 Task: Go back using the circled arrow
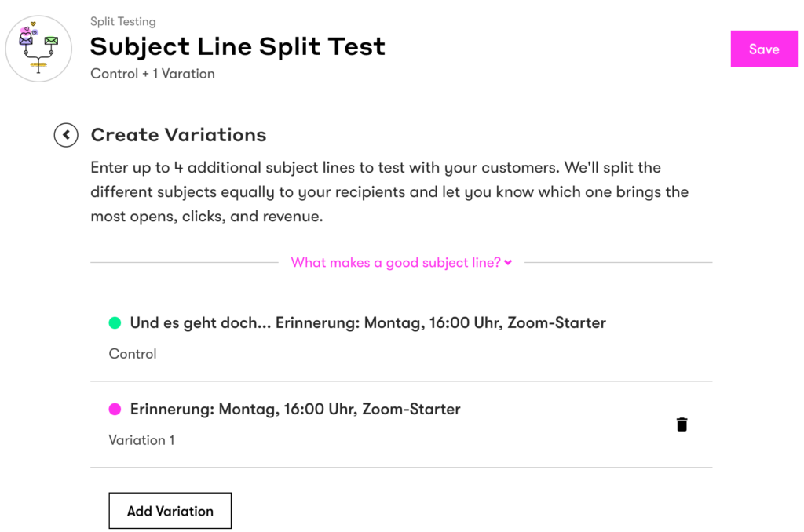[66, 135]
